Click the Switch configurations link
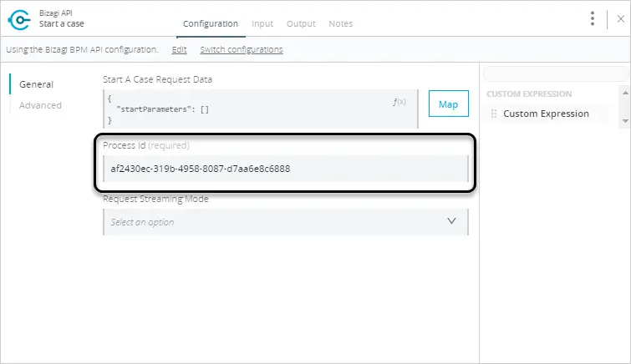The image size is (631, 364). click(x=242, y=49)
